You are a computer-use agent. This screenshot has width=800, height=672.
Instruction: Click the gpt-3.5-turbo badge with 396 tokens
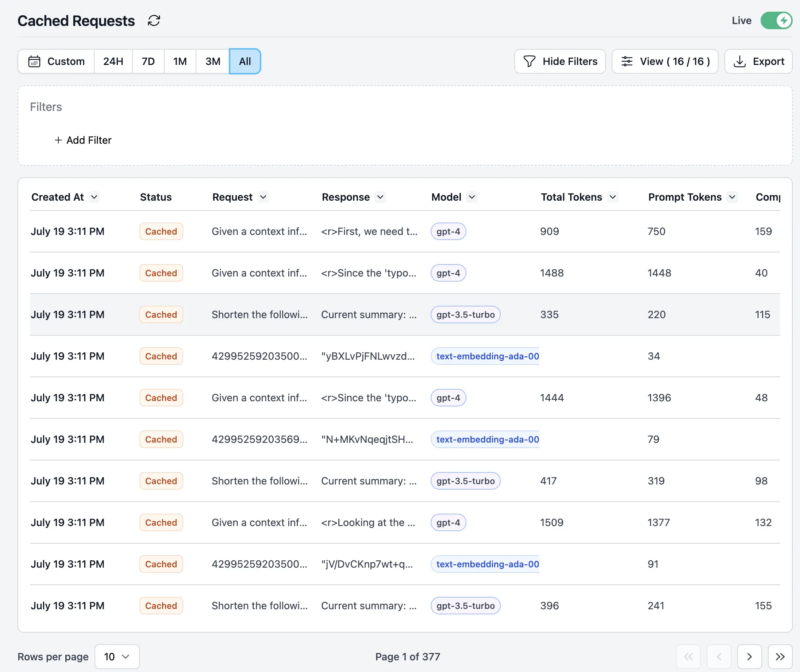465,605
